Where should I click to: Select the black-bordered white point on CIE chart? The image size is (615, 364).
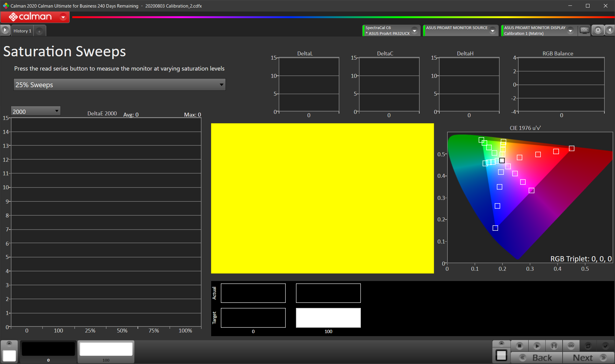pyautogui.click(x=502, y=160)
